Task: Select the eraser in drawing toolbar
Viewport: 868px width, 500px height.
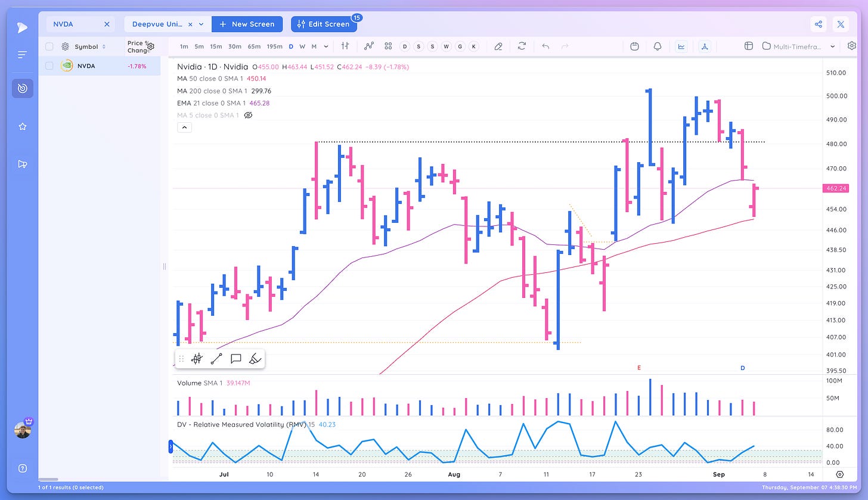Action: point(255,359)
